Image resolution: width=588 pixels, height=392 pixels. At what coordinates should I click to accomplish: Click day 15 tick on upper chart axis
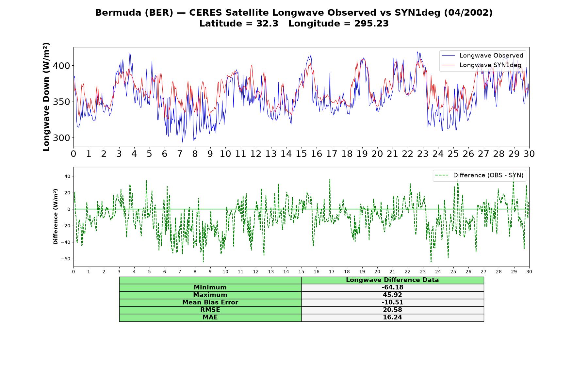point(301,154)
